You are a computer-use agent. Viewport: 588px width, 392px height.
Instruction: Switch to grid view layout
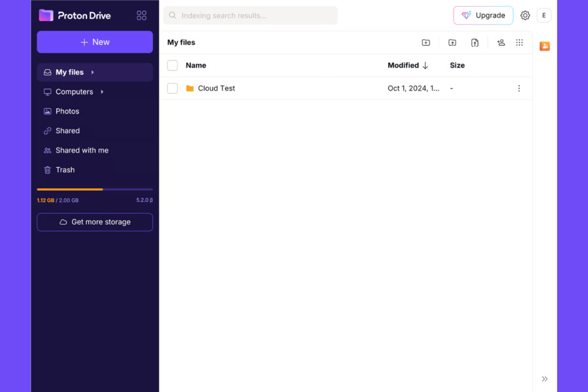click(x=519, y=42)
